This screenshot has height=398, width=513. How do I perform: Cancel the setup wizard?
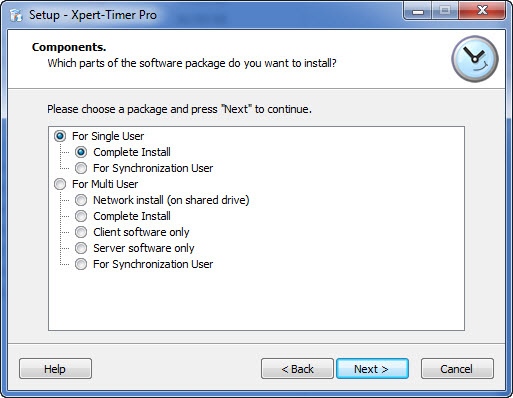tap(457, 369)
